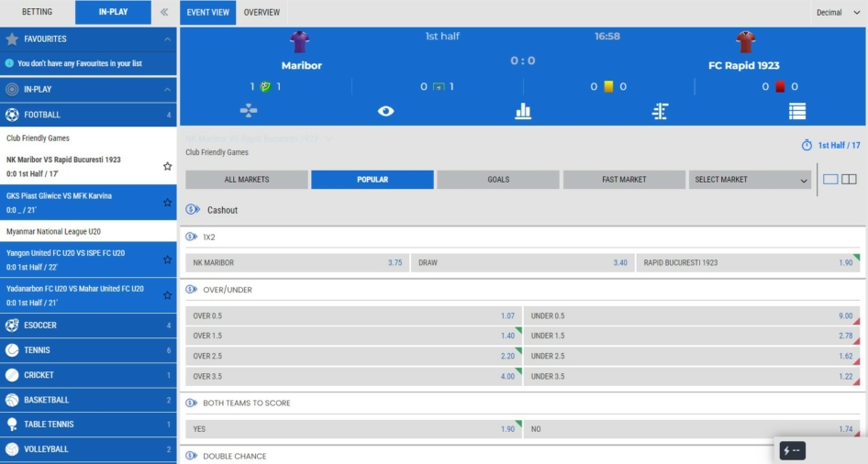This screenshot has width=868, height=464.
Task: Click the Cashout dollar icon
Action: coord(193,210)
